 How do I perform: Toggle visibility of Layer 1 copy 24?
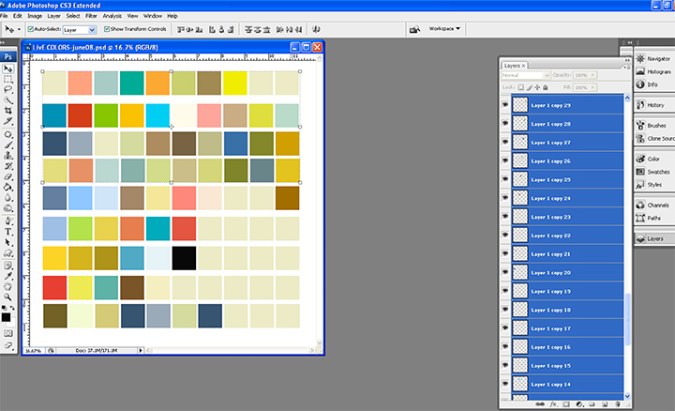pyautogui.click(x=505, y=198)
